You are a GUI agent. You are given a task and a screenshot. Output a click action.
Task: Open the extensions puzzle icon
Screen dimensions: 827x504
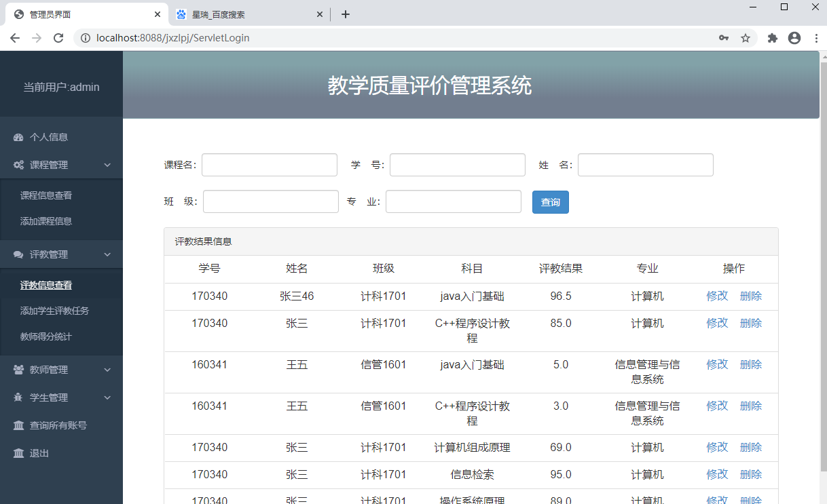pyautogui.click(x=773, y=38)
